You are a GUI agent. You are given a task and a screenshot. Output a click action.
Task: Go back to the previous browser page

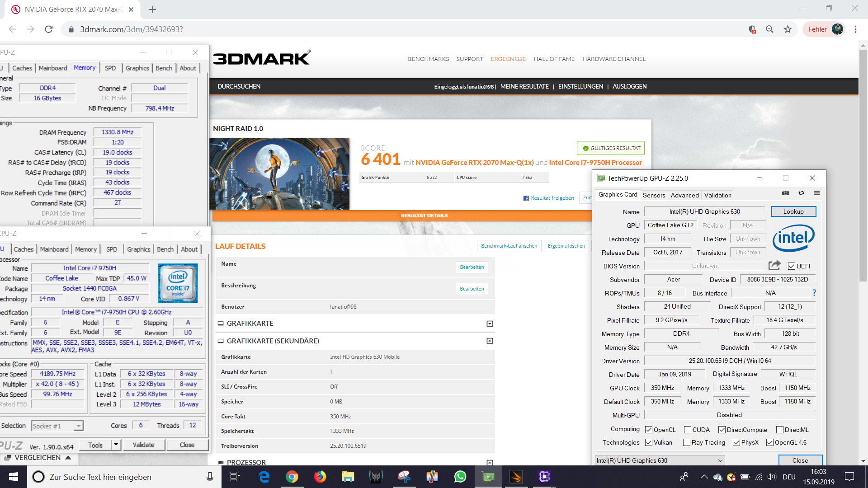pos(12,29)
